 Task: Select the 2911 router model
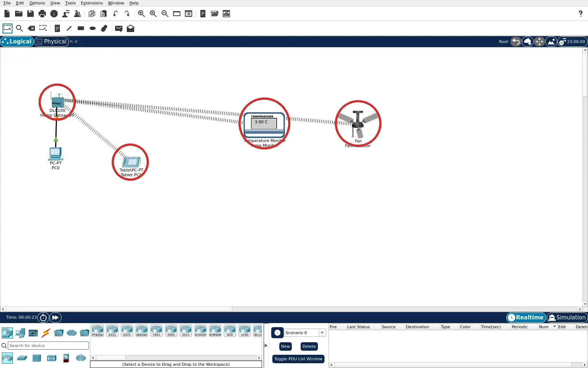(186, 331)
